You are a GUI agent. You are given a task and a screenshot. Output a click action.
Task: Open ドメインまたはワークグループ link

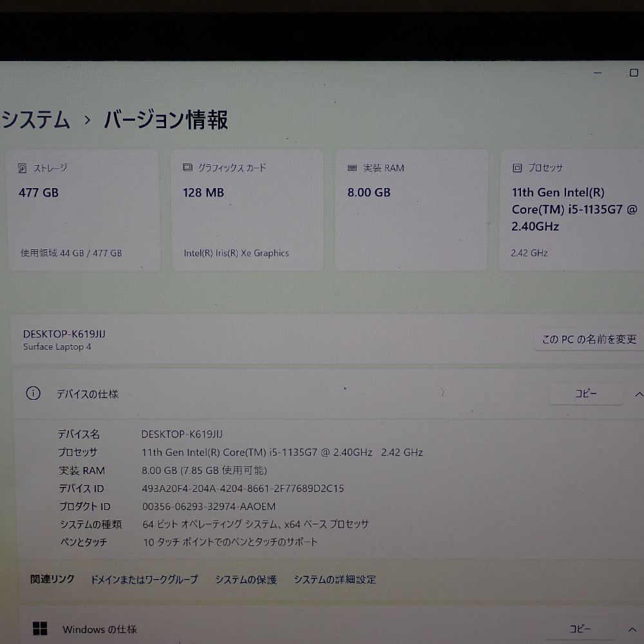(x=144, y=580)
